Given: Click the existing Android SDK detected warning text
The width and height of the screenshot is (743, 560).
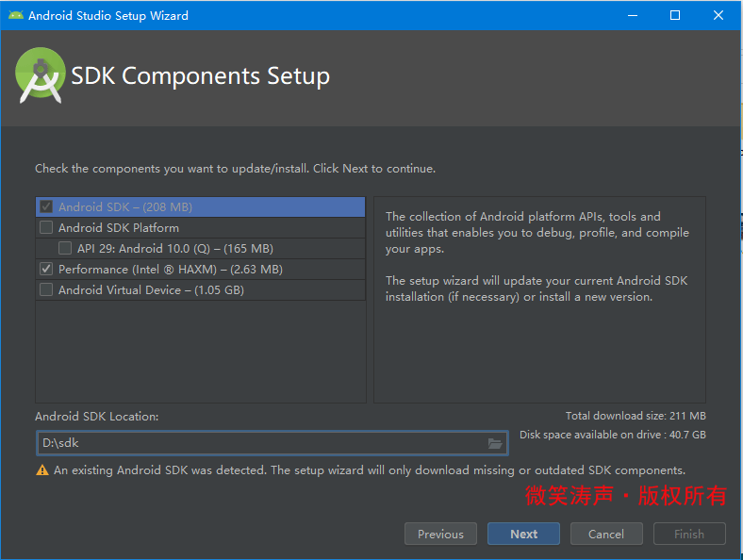Looking at the screenshot, I should [370, 470].
